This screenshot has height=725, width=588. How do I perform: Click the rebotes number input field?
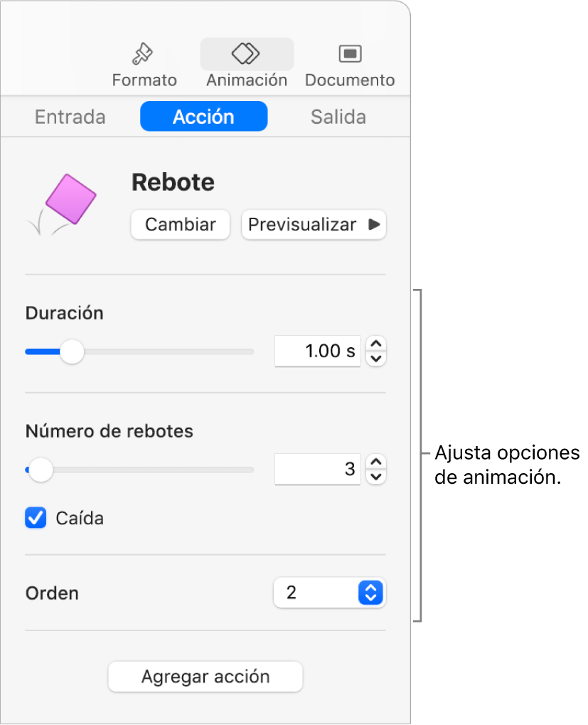pyautogui.click(x=317, y=470)
